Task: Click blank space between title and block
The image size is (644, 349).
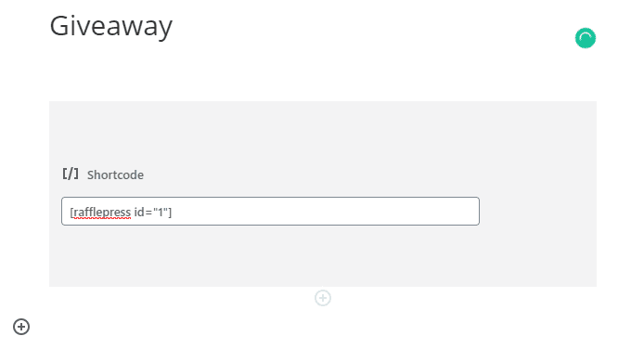Action: tap(323, 76)
